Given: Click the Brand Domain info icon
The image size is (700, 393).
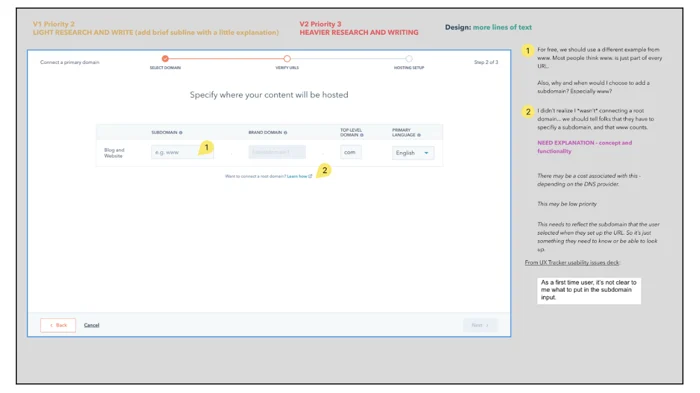Looking at the screenshot, I should pos(286,133).
